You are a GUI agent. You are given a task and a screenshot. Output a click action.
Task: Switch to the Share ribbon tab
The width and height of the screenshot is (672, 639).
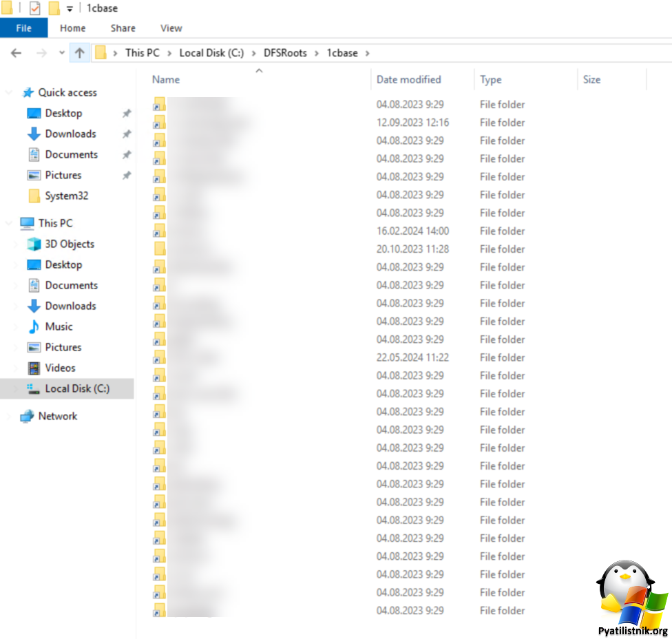[x=123, y=28]
